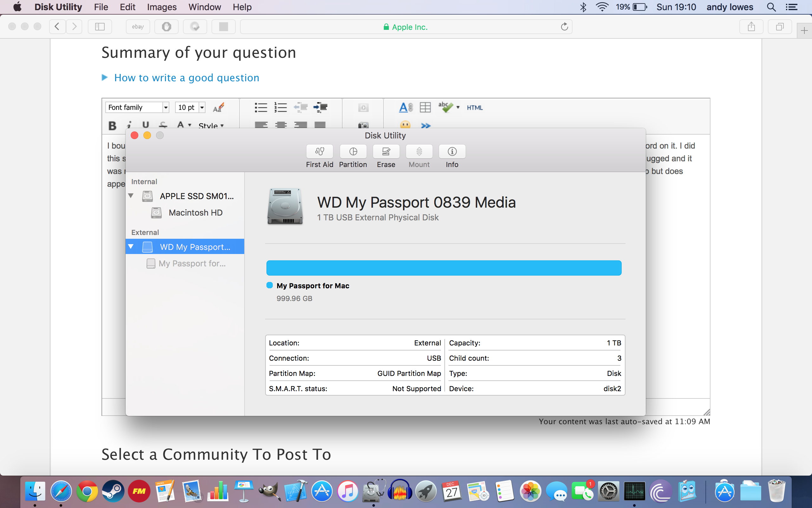The width and height of the screenshot is (812, 508).
Task: Open the Images menu
Action: tap(162, 7)
